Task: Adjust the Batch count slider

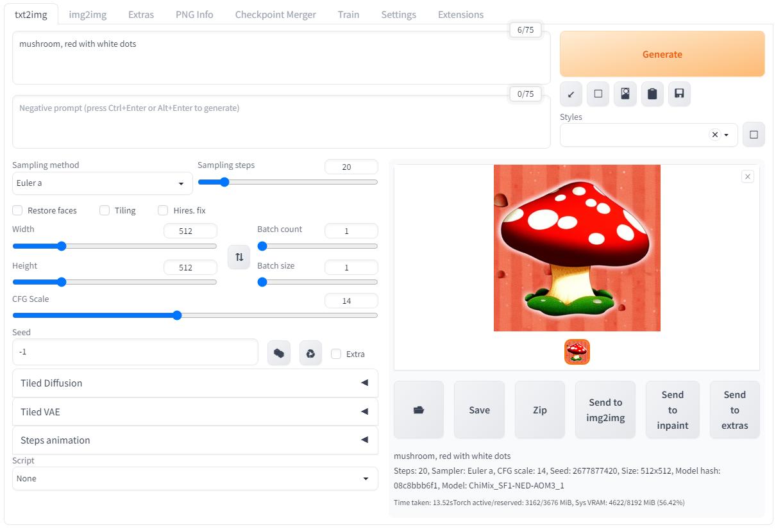Action: tap(317, 246)
